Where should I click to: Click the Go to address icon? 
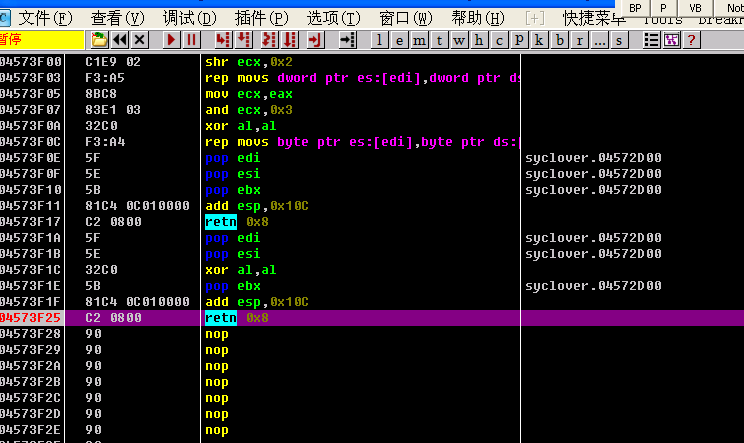[x=347, y=39]
